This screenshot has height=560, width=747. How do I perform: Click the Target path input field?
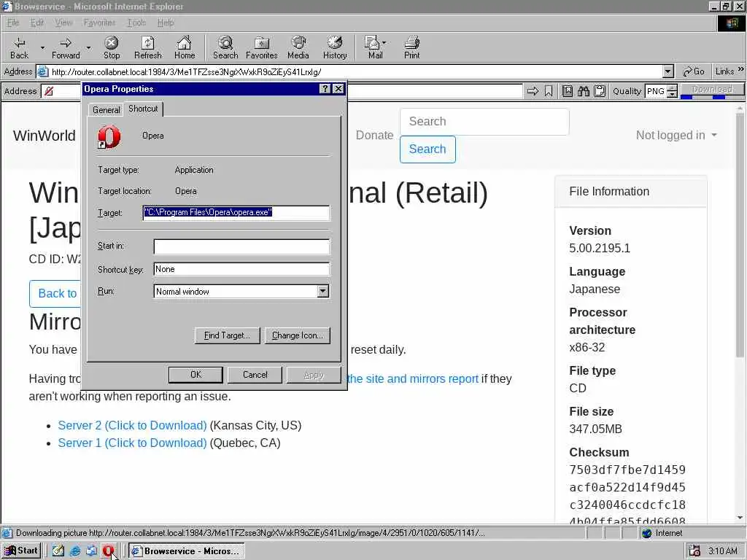236,212
